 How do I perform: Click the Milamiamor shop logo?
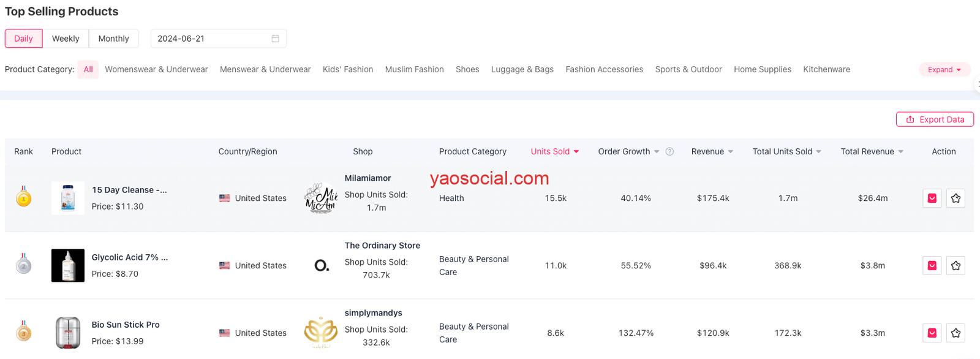click(321, 198)
